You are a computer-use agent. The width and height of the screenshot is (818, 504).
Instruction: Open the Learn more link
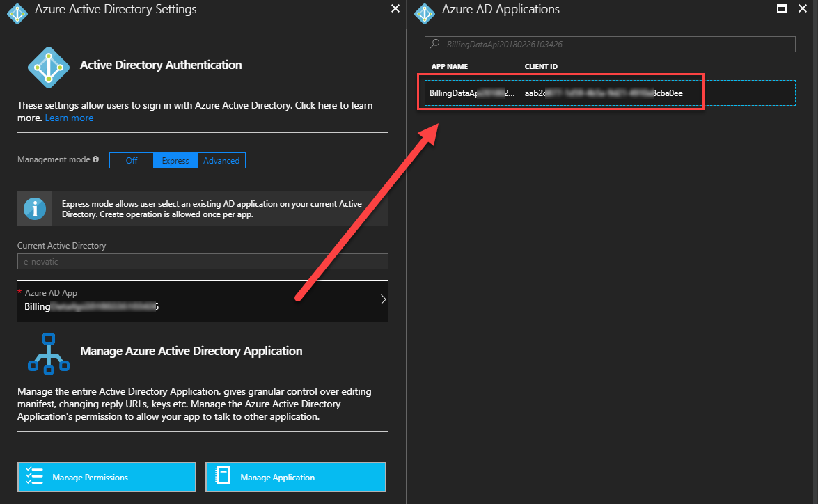tap(69, 118)
